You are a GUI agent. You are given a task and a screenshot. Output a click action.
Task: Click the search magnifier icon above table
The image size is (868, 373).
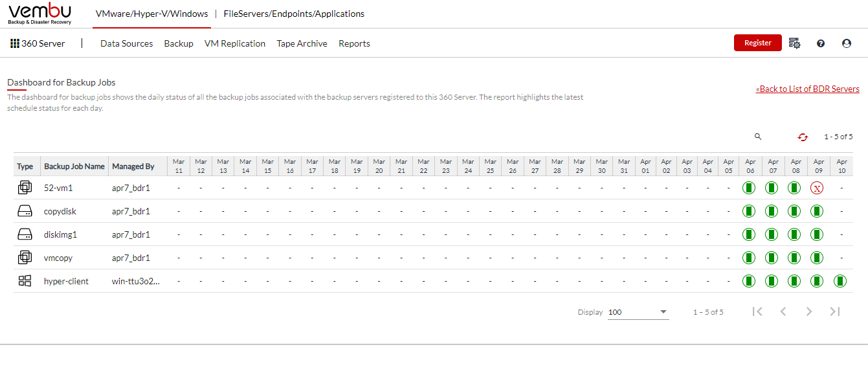click(x=758, y=137)
